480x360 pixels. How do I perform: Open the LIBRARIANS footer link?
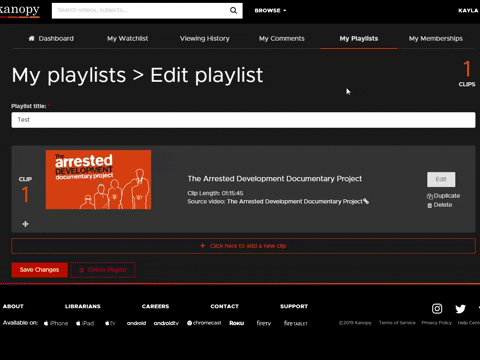point(83,306)
